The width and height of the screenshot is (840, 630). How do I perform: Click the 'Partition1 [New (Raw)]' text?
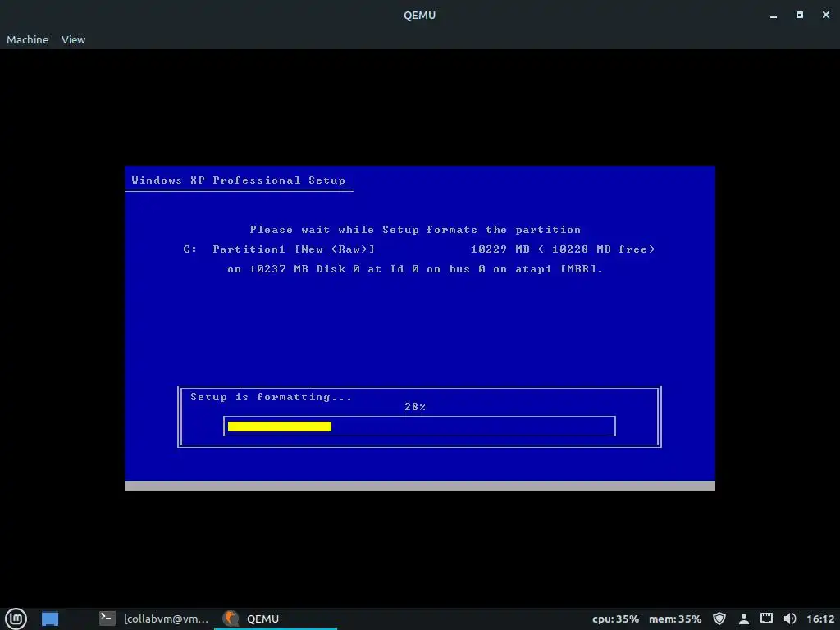point(294,249)
